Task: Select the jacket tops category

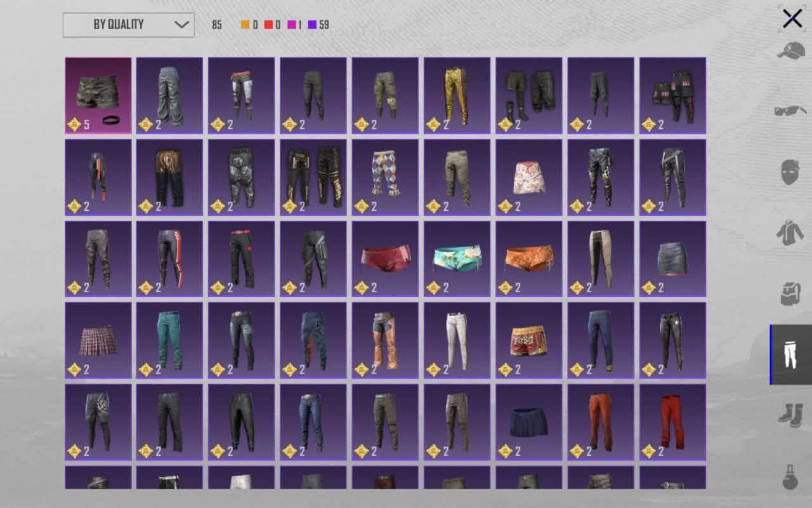Action: coord(790,232)
